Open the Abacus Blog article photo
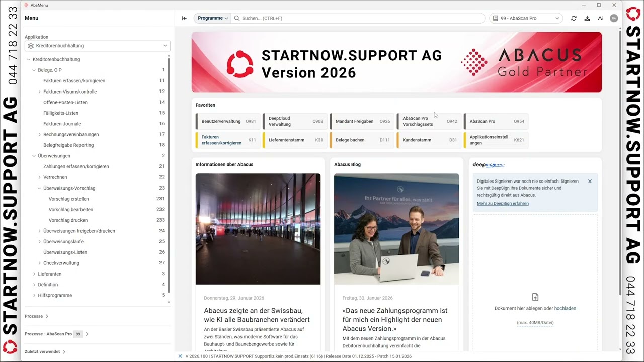Screen dimensions: 644x362 [396, 229]
